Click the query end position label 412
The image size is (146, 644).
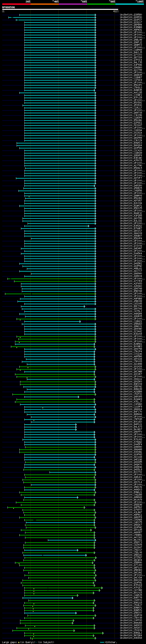click(x=115, y=11)
